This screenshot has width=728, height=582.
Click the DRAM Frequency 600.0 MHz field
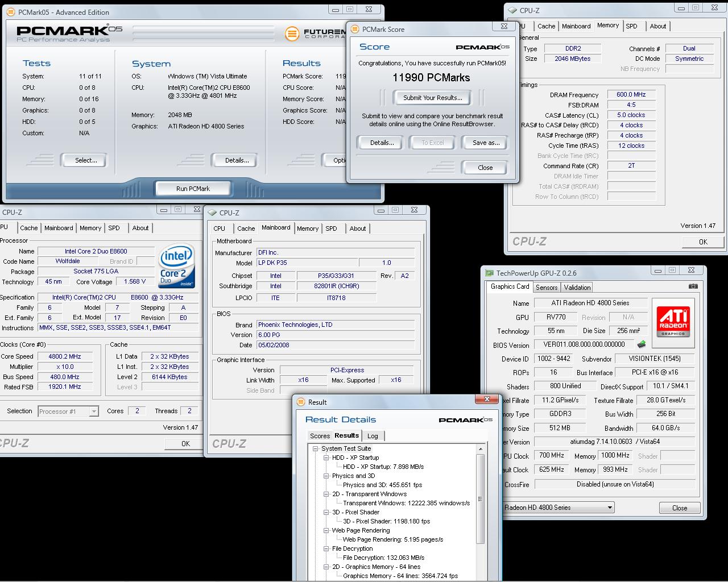pyautogui.click(x=631, y=94)
